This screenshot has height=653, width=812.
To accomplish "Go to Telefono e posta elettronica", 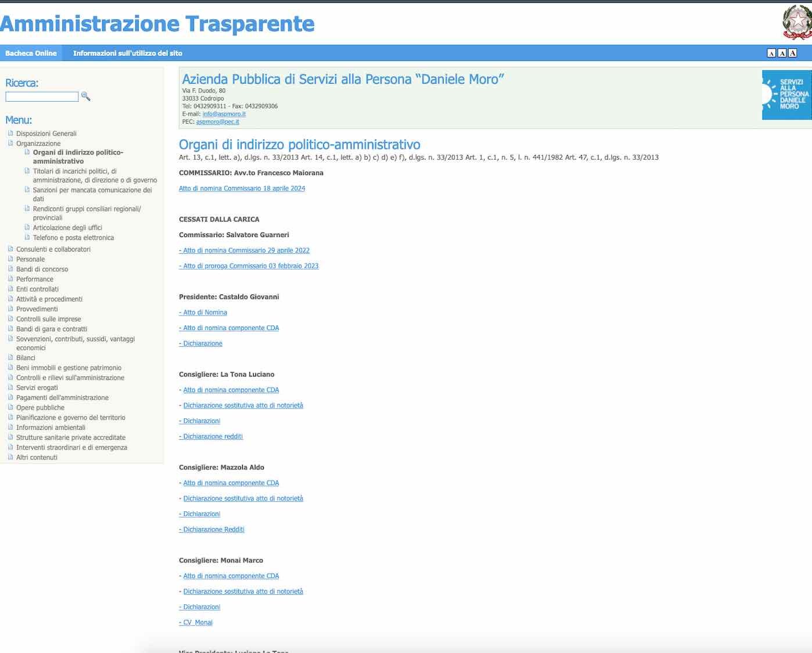I will (73, 238).
